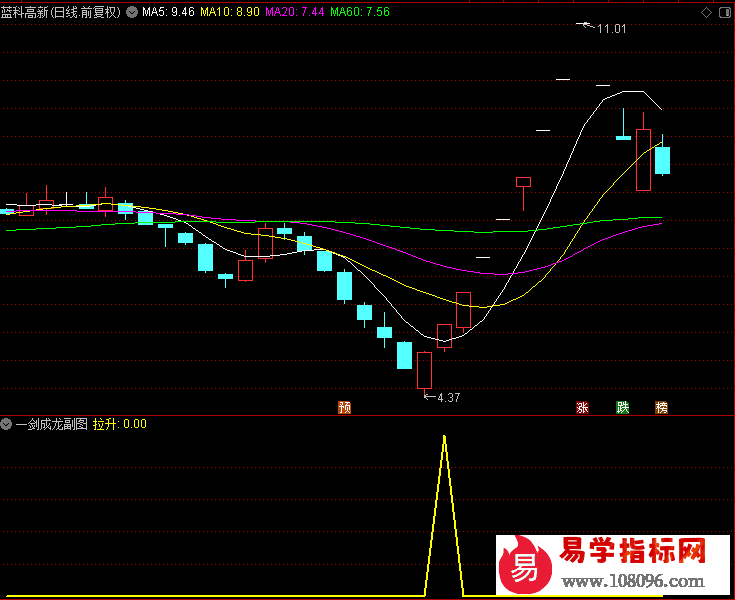Select the MA20 magenta label

[x=294, y=12]
